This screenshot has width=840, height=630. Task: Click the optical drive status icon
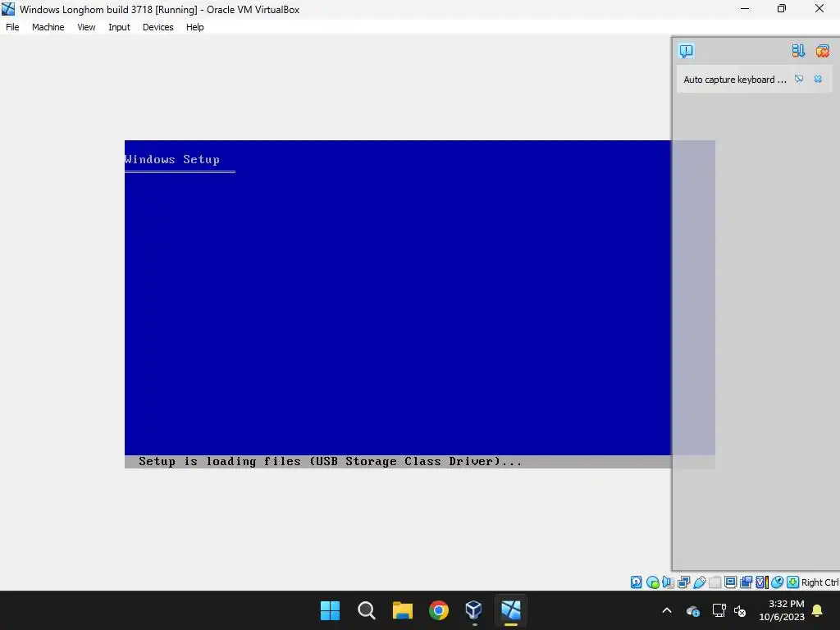652,582
